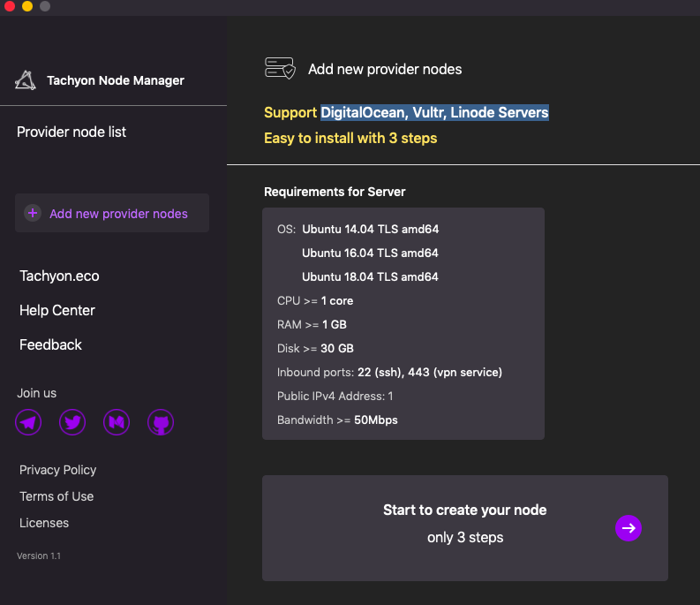The width and height of the screenshot is (700, 605).
Task: Click the server shield icon in header
Action: click(x=280, y=68)
